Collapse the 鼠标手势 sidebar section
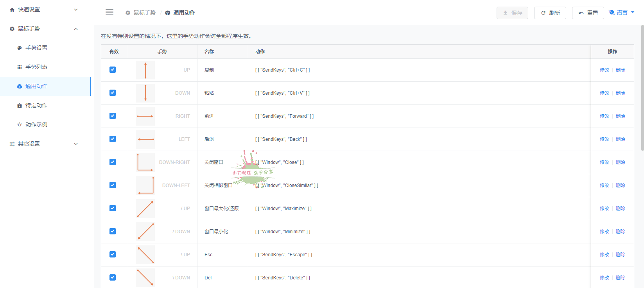 45,29
